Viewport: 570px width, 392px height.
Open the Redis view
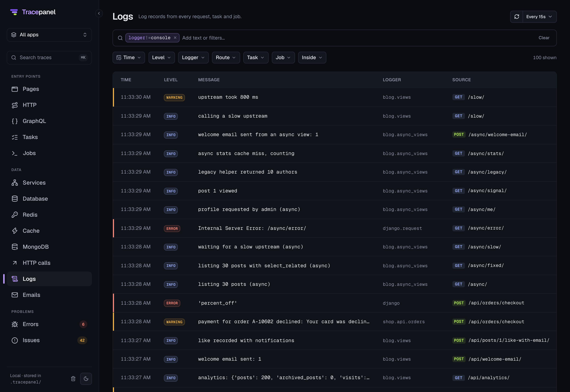coord(49,215)
